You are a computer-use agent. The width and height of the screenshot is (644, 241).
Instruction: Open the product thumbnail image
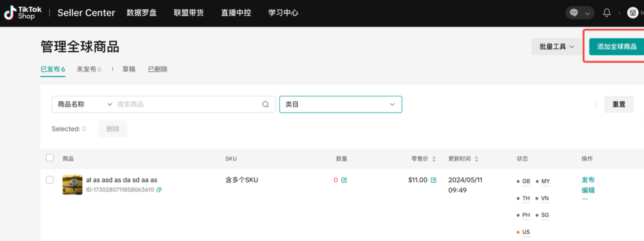click(72, 185)
